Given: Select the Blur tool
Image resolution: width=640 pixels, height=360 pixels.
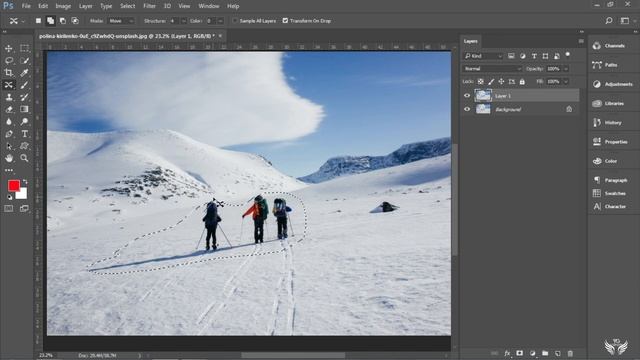Looking at the screenshot, I should (9, 122).
